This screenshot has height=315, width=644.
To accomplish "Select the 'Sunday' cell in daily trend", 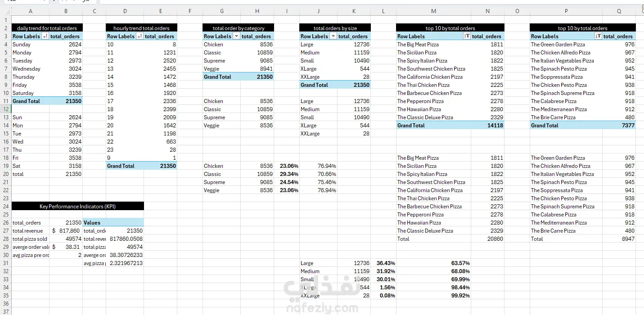I will pos(30,45).
